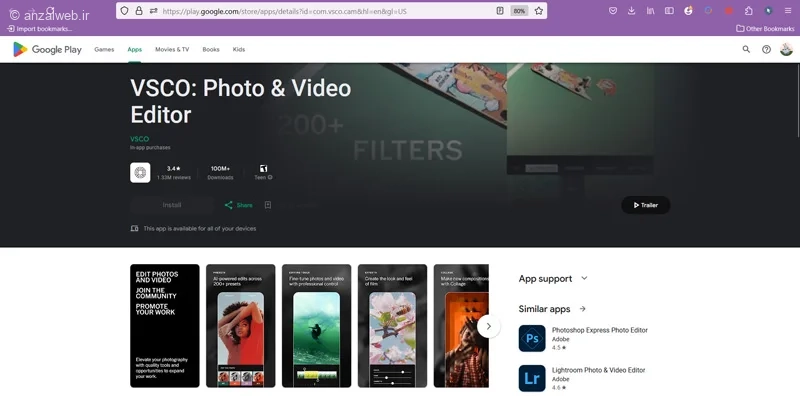800x396 pixels.
Task: Go to the Kids tab
Action: [239, 50]
